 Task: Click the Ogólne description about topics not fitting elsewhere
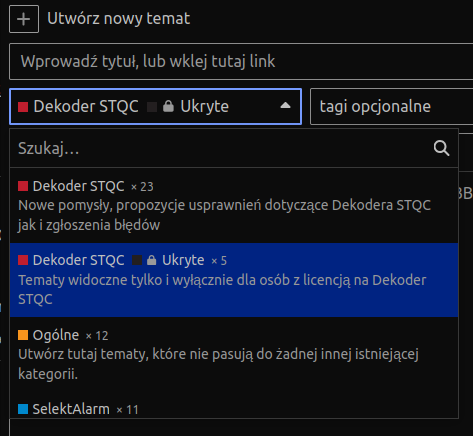coord(218,364)
